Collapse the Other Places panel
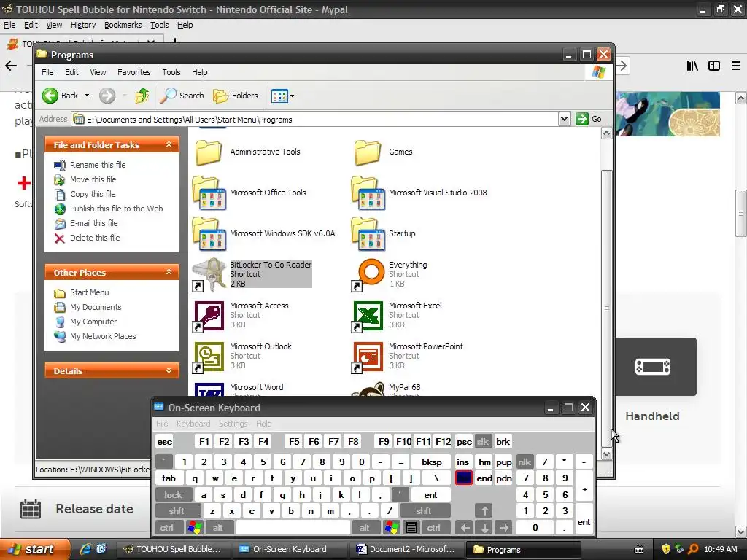Screen dimensions: 747x560 pyautogui.click(x=169, y=272)
